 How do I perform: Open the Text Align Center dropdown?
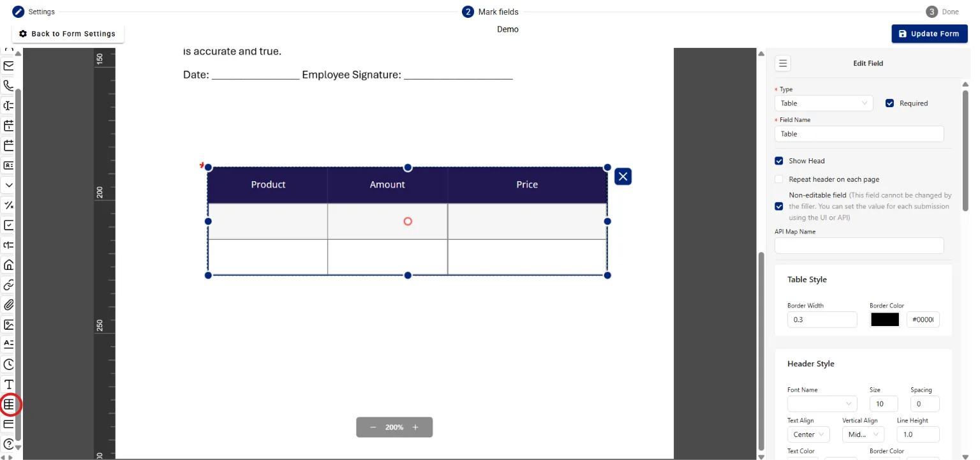pyautogui.click(x=808, y=434)
